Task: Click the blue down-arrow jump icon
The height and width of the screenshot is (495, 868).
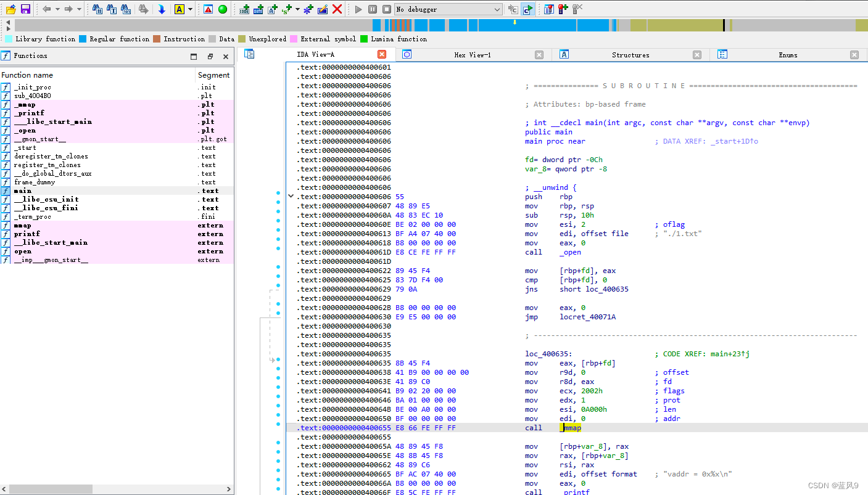Action: coord(162,9)
